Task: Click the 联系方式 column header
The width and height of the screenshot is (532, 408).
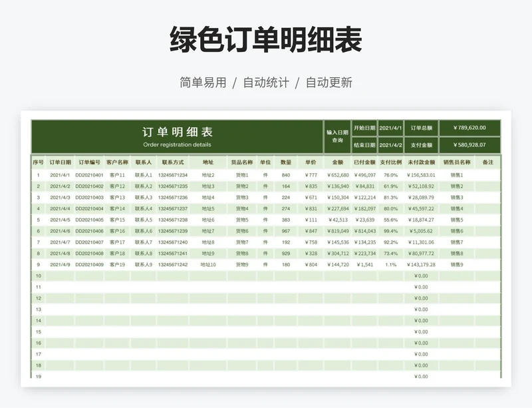Action: click(x=173, y=162)
